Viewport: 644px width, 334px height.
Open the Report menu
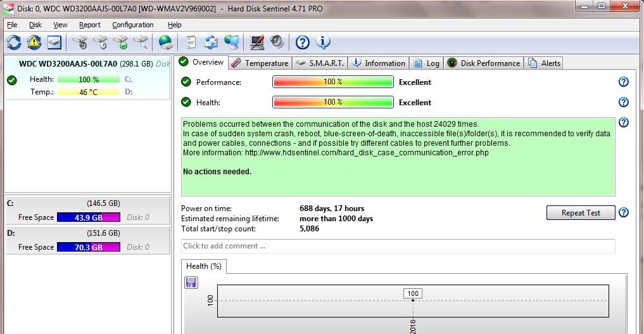click(89, 25)
